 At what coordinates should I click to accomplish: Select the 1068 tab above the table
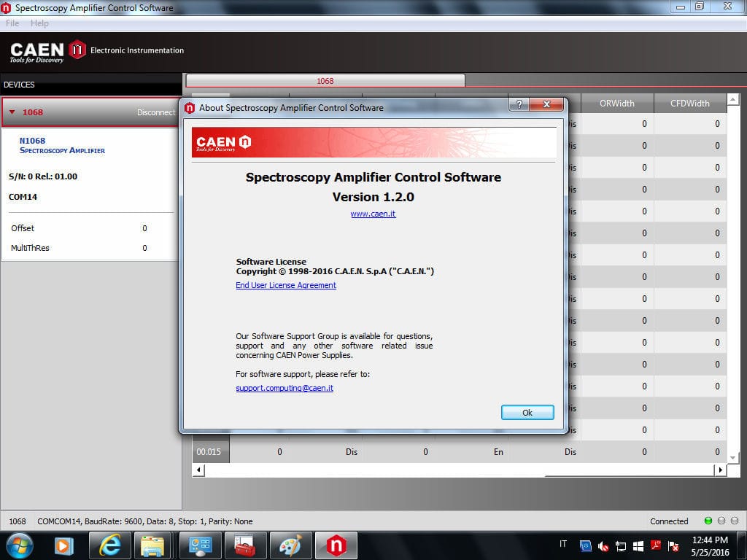point(325,81)
